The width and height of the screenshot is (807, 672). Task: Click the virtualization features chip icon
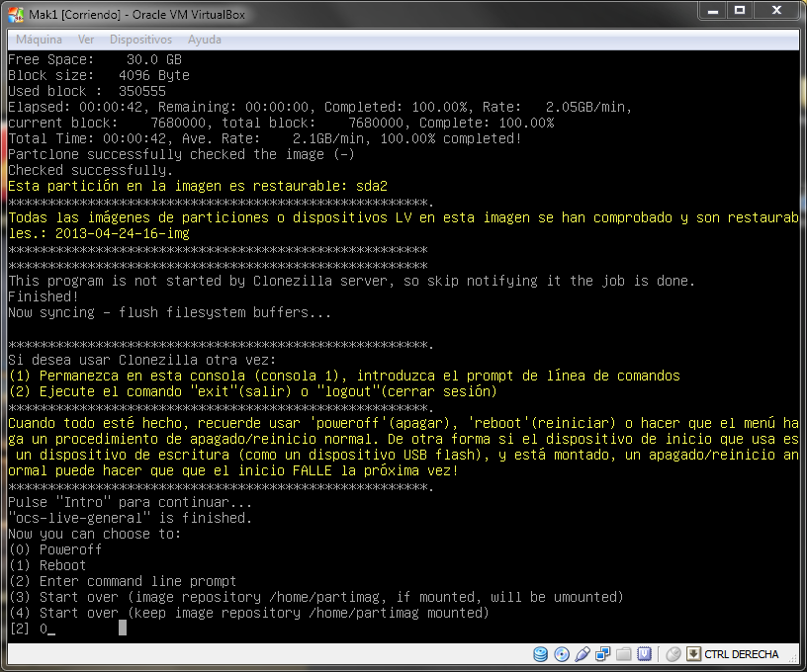(x=645, y=654)
